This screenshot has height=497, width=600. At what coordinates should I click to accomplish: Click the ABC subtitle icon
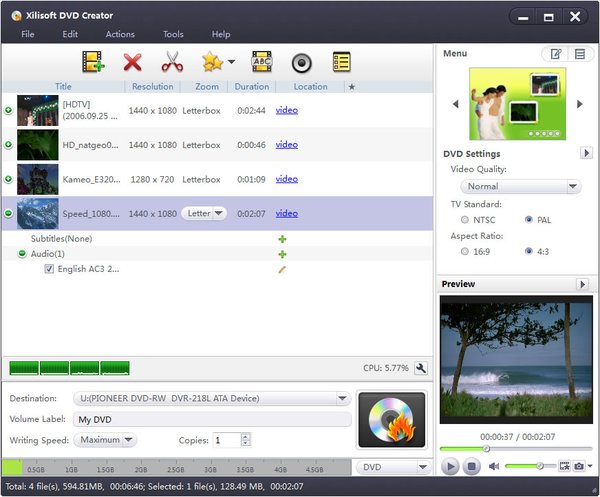pos(261,62)
